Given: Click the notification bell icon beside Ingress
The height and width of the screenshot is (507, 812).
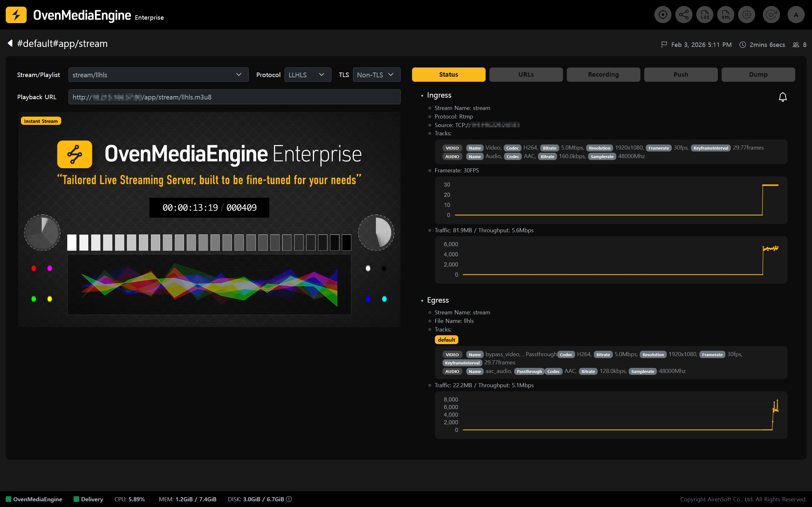Looking at the screenshot, I should click(783, 97).
